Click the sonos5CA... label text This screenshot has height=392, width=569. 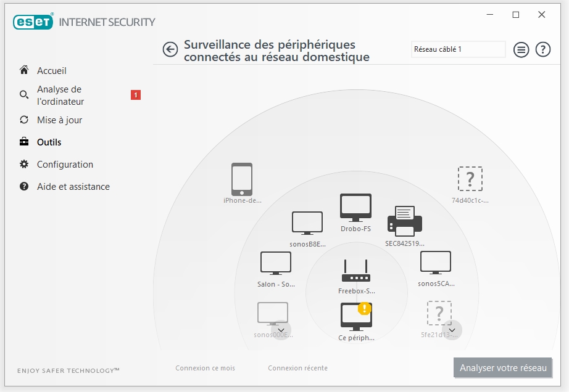point(436,284)
